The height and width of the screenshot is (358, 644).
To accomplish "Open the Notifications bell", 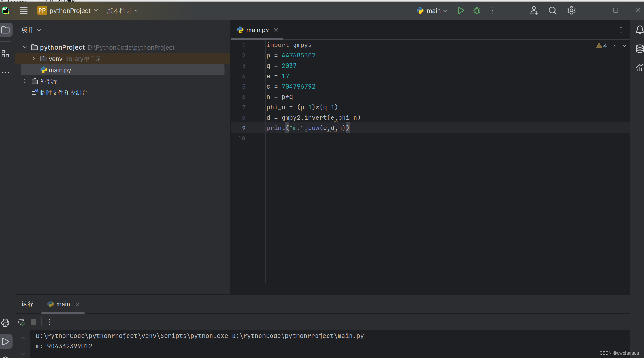I will click(x=640, y=30).
